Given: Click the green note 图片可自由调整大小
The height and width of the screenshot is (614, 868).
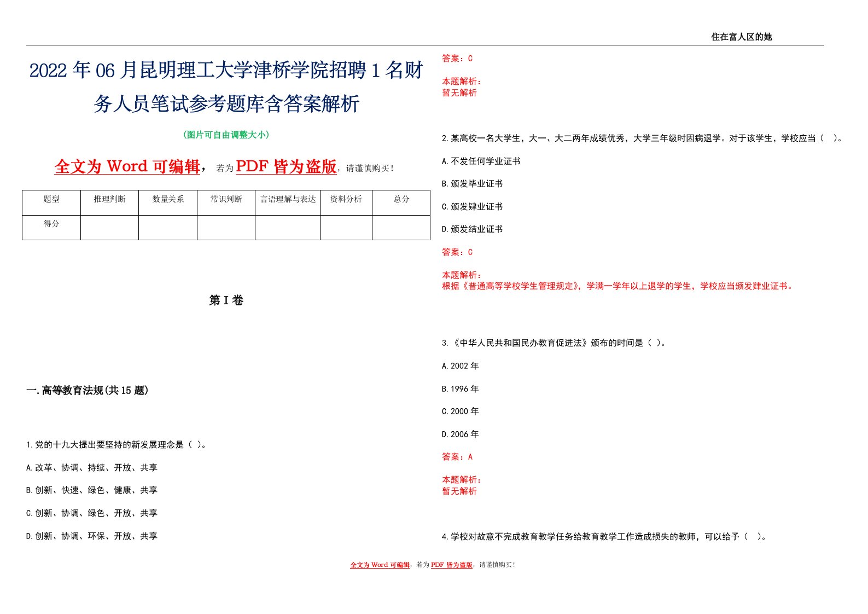Looking at the screenshot, I should (226, 135).
